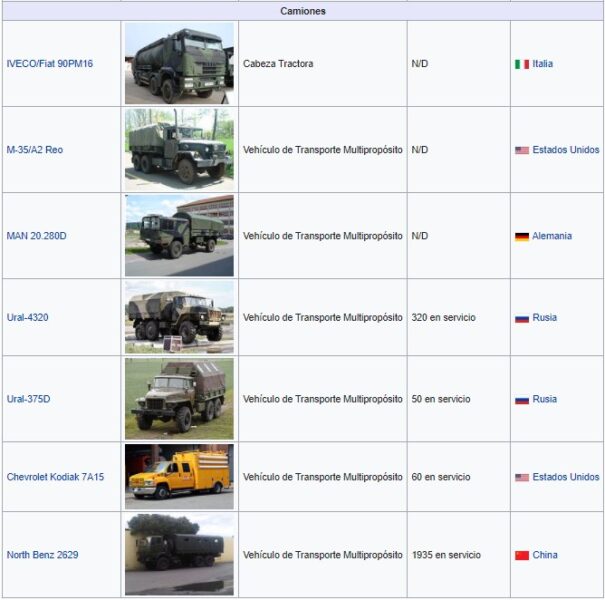
Task: Open Estados Unidos link in Chevrolet Kodiak row
Action: (566, 477)
